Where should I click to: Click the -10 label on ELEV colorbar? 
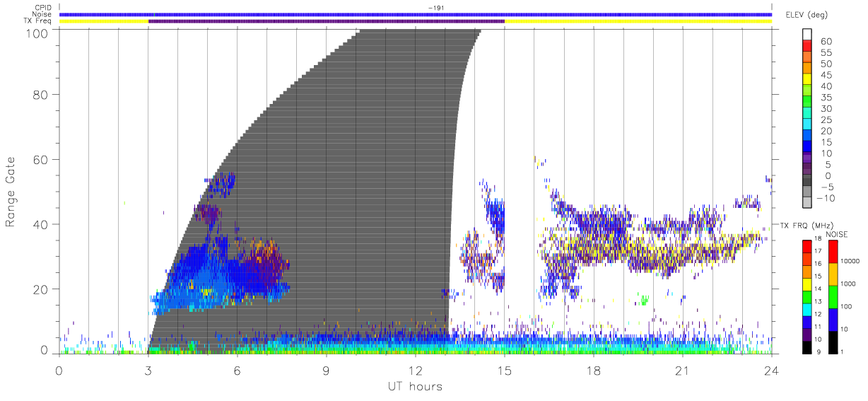point(826,199)
